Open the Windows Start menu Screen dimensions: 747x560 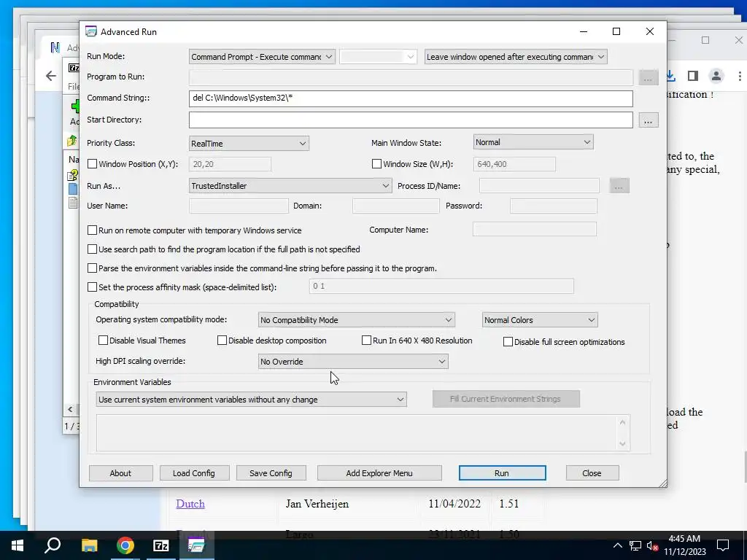tap(18, 545)
